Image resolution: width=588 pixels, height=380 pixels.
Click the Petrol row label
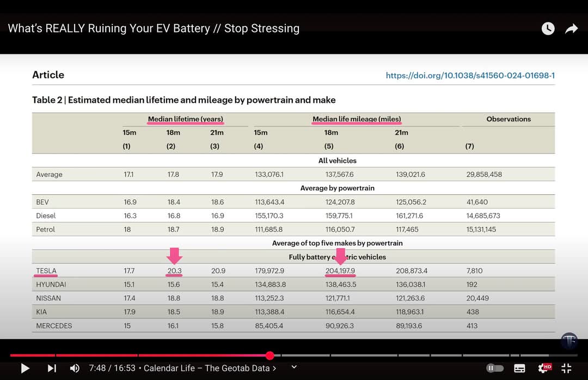coord(45,229)
